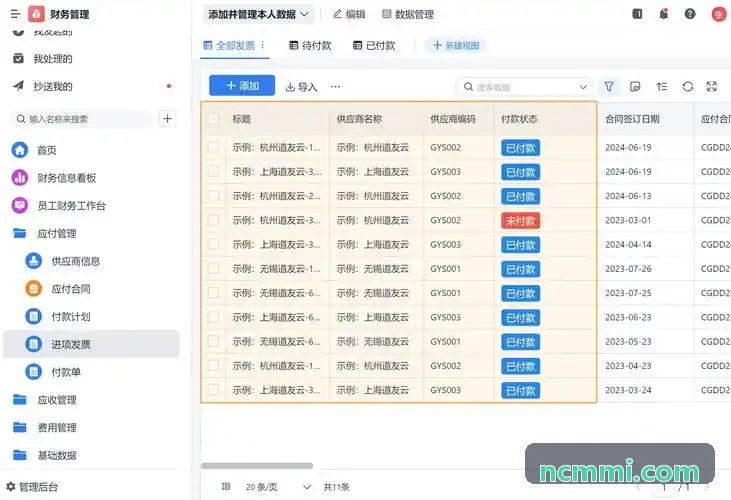Viewport: 731px width, 500px height.
Task: Click the hamburger menu icon
Action: pyautogui.click(x=15, y=14)
